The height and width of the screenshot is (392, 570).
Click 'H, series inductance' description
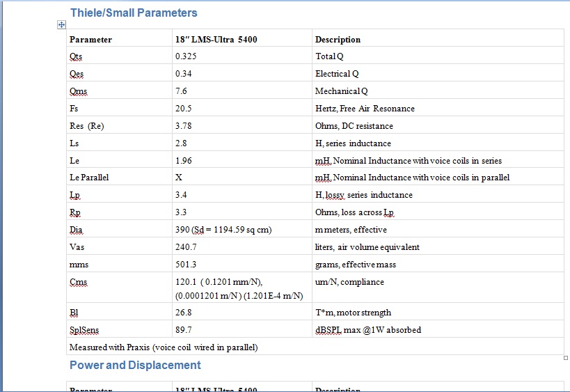click(x=353, y=143)
